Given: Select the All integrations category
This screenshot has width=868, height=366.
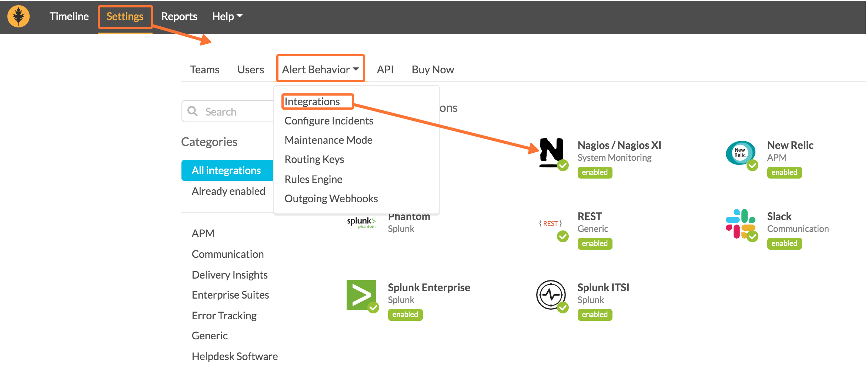Looking at the screenshot, I should click(x=227, y=170).
